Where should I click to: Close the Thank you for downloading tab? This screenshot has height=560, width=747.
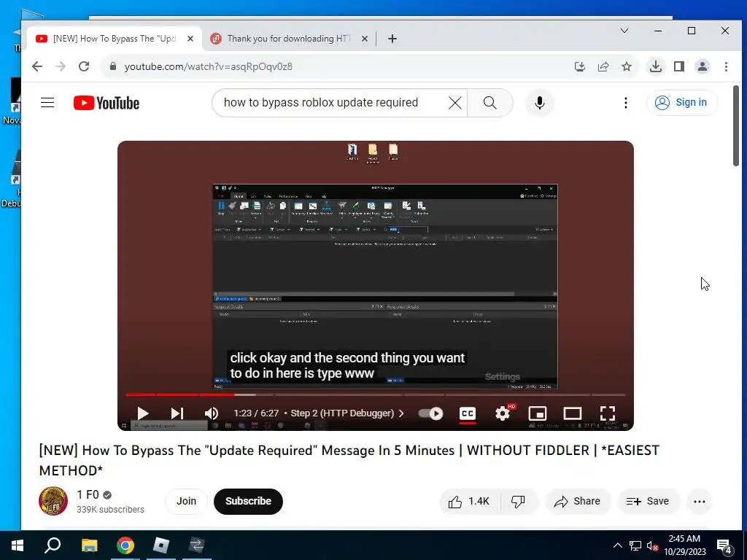[365, 39]
